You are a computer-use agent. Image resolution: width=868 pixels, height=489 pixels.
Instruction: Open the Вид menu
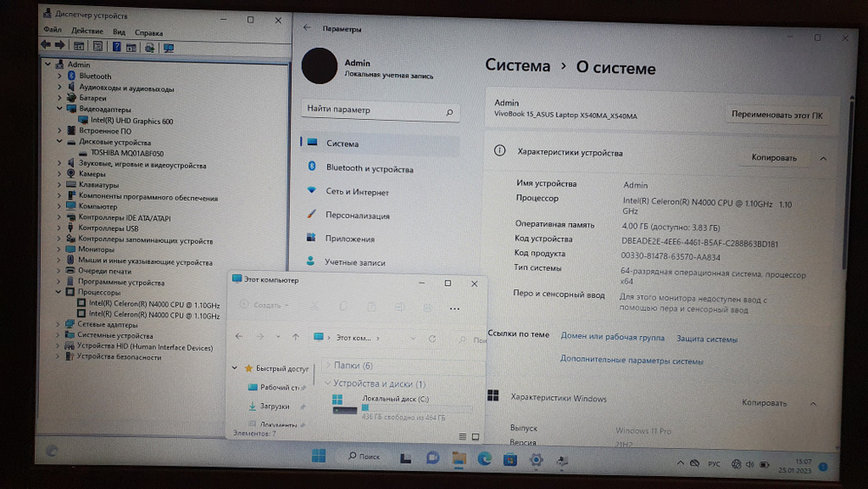(119, 32)
